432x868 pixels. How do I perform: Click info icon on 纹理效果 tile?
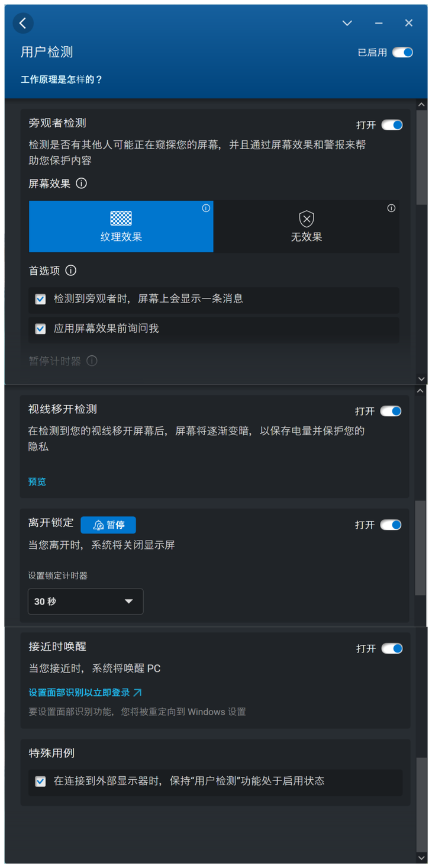(206, 208)
